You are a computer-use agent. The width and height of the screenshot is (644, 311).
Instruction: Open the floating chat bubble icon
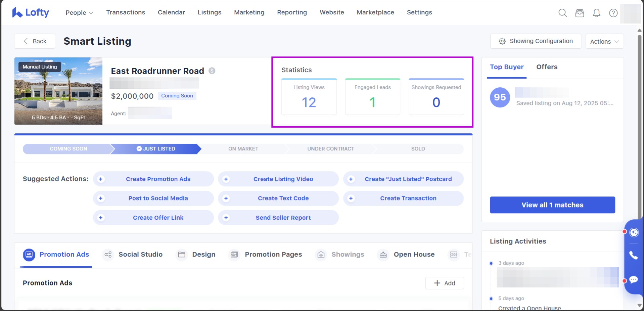(x=634, y=279)
